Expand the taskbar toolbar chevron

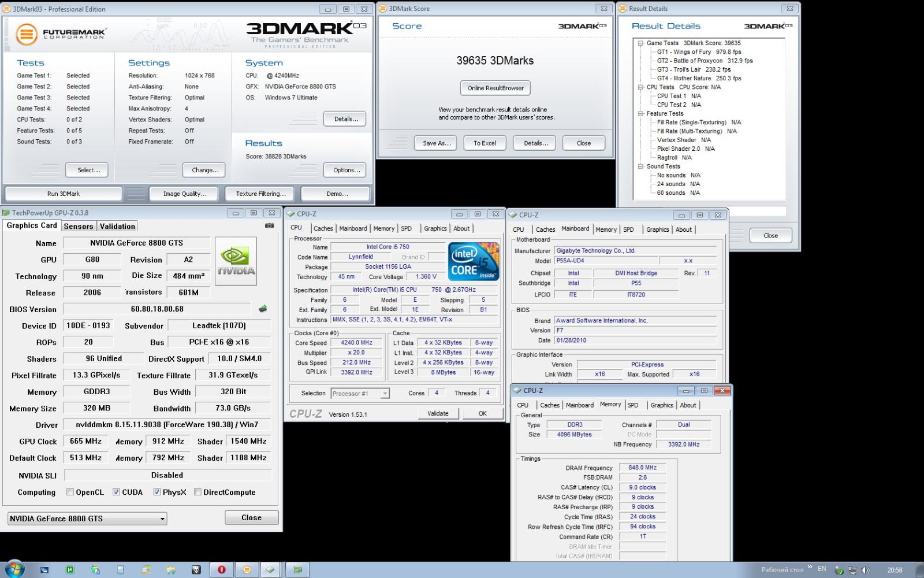tap(810, 567)
